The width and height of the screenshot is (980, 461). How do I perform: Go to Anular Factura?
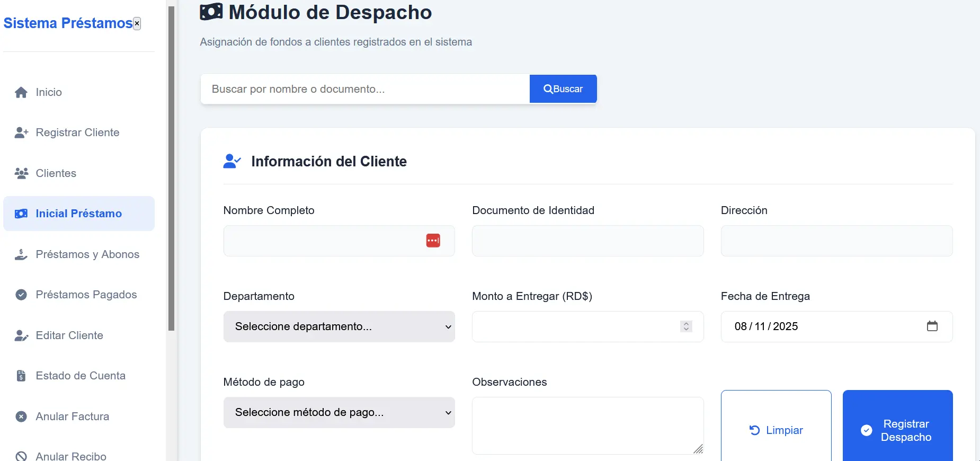click(x=79, y=416)
